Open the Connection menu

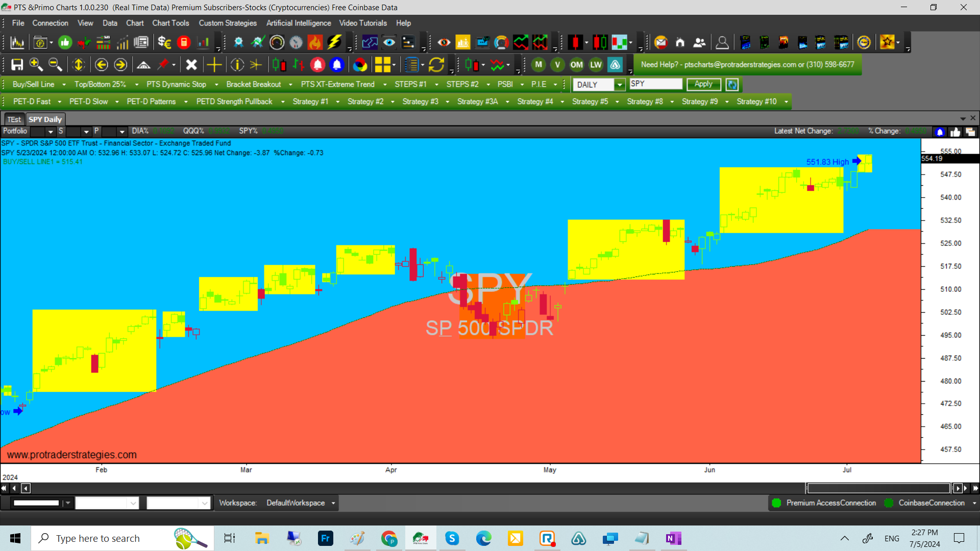pyautogui.click(x=50, y=23)
